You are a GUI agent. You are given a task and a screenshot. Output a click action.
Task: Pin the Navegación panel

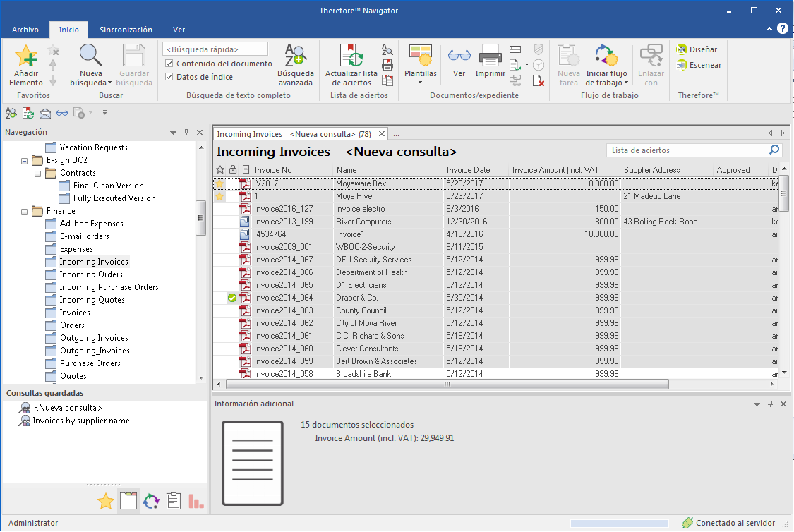(186, 132)
